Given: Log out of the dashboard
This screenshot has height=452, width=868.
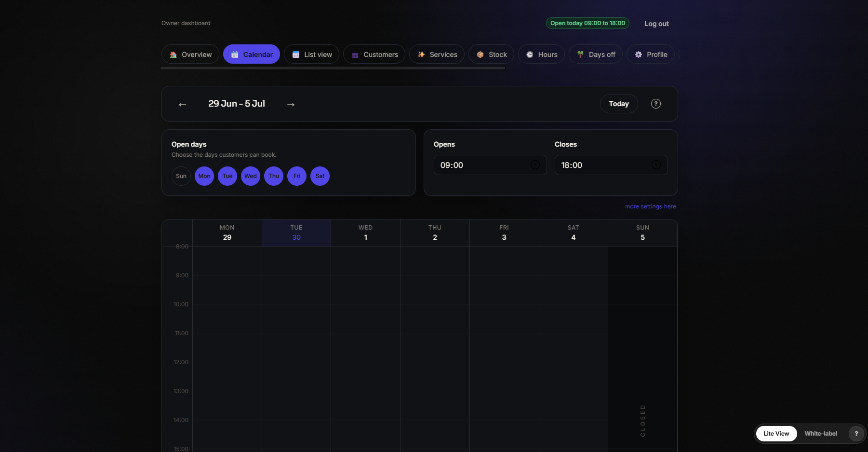Looking at the screenshot, I should click(656, 24).
